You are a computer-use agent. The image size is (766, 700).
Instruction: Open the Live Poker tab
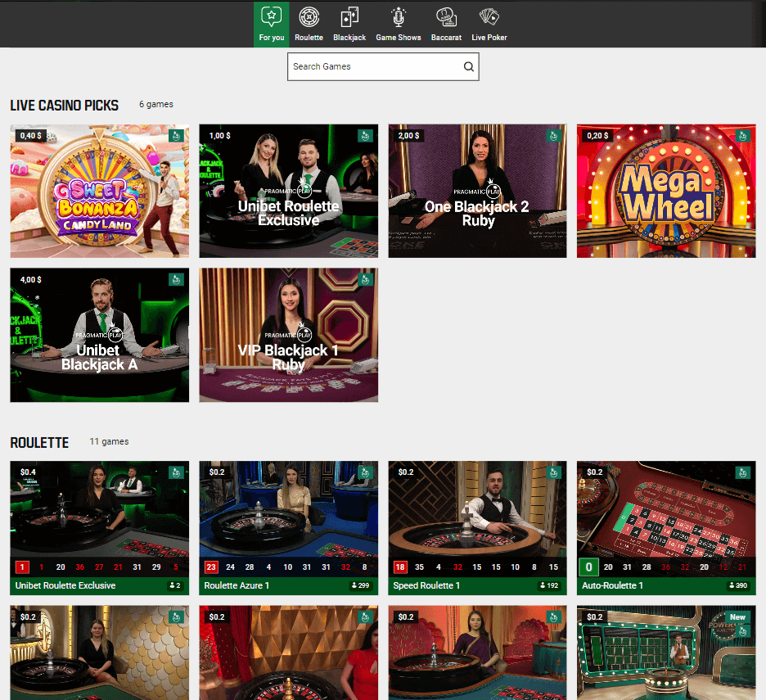tap(489, 24)
